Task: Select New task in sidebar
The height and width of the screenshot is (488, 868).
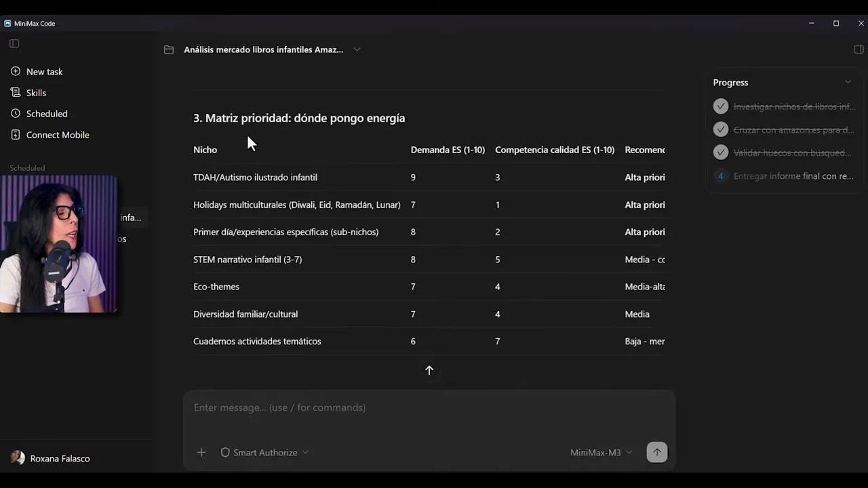Action: tap(44, 71)
